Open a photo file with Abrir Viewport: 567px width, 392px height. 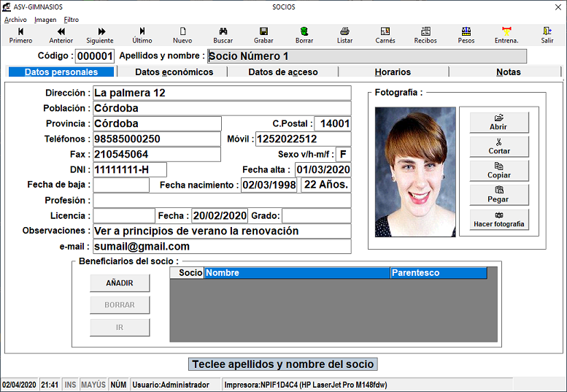pos(499,122)
